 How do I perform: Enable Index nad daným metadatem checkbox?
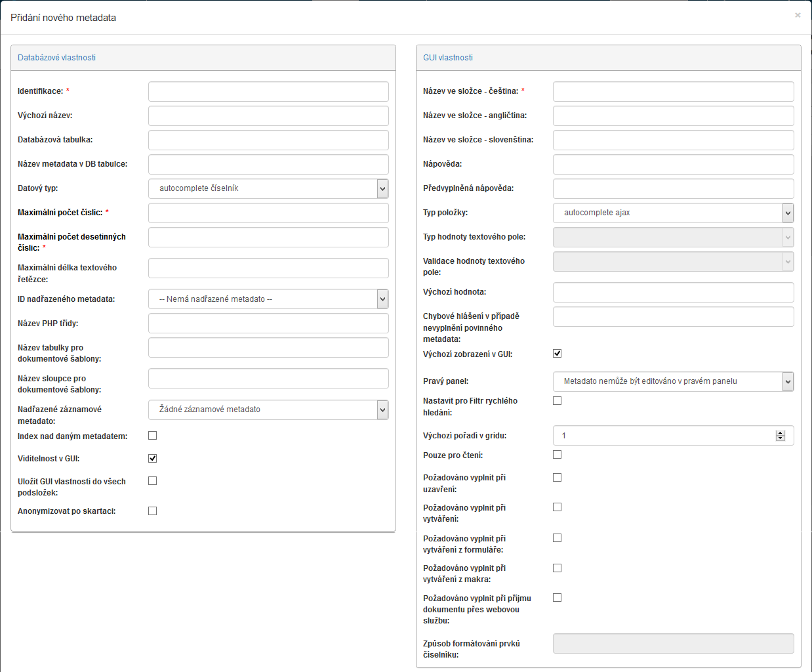pos(153,436)
